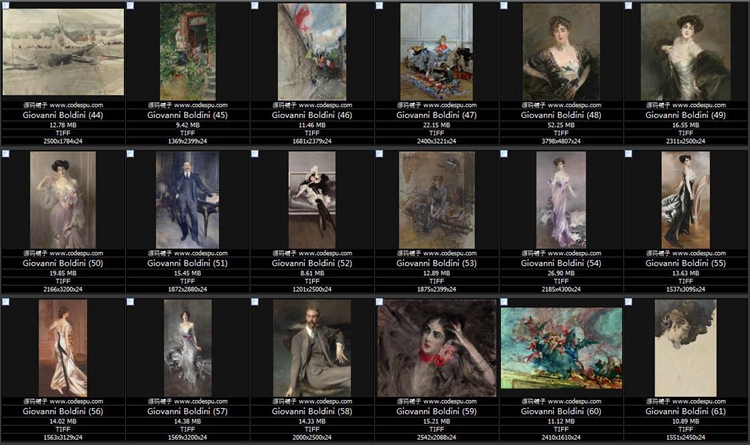Tick the checkbox for Giovanni Boldini (49)
Screen dimensions: 750x445
628,6
